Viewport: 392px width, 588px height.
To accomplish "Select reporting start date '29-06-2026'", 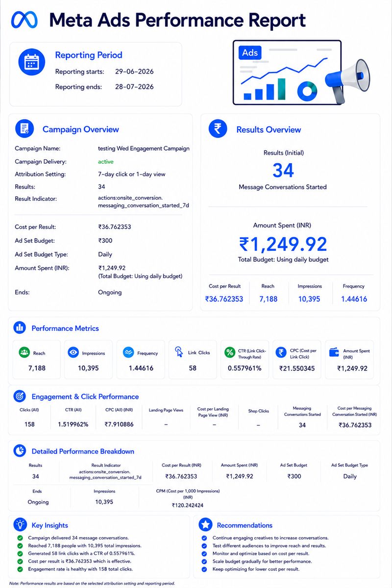I will point(134,72).
